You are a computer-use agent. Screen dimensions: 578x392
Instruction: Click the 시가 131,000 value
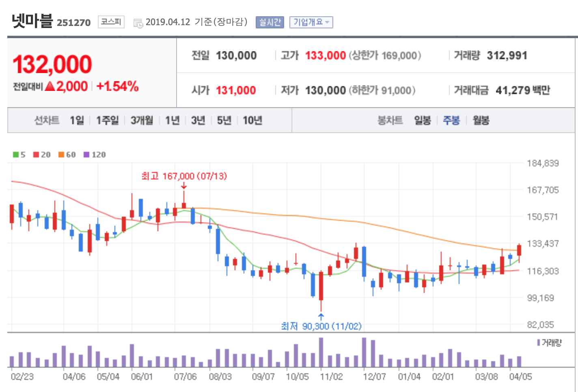tap(236, 90)
